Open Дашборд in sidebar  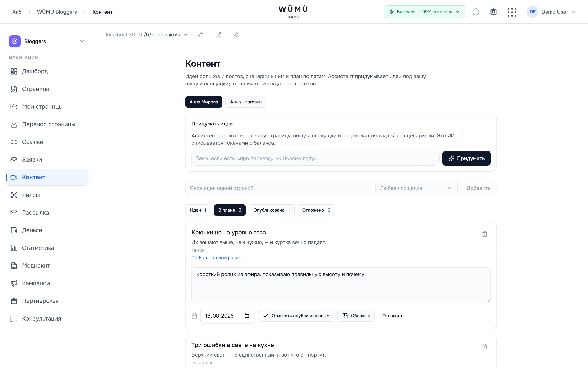[x=47, y=71]
